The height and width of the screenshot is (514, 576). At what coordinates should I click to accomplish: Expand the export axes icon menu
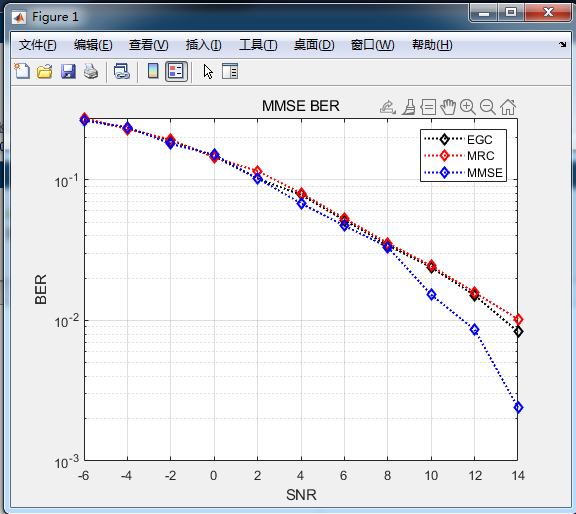(388, 107)
